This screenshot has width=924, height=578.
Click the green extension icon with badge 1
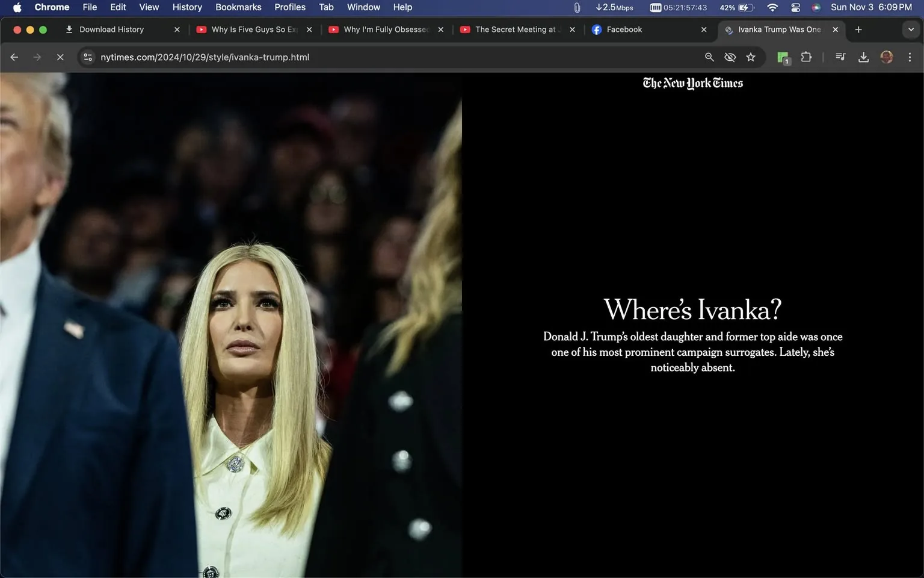(783, 57)
